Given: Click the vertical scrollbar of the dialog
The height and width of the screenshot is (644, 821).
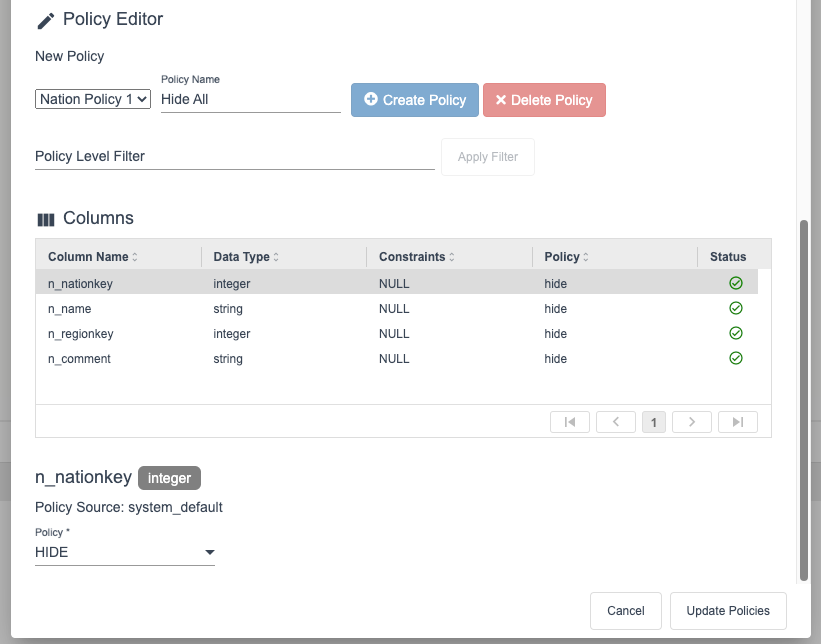Looking at the screenshot, I should (x=802, y=400).
